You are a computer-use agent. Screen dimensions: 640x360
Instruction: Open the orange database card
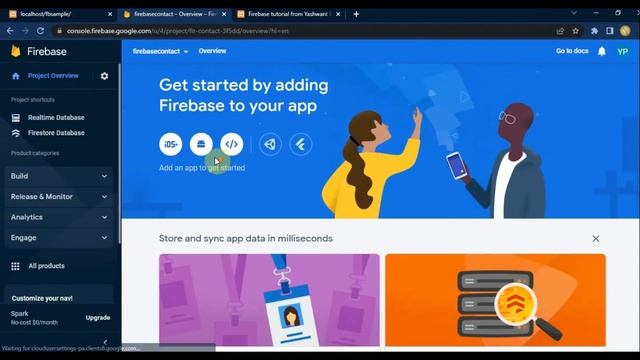pyautogui.click(x=496, y=300)
